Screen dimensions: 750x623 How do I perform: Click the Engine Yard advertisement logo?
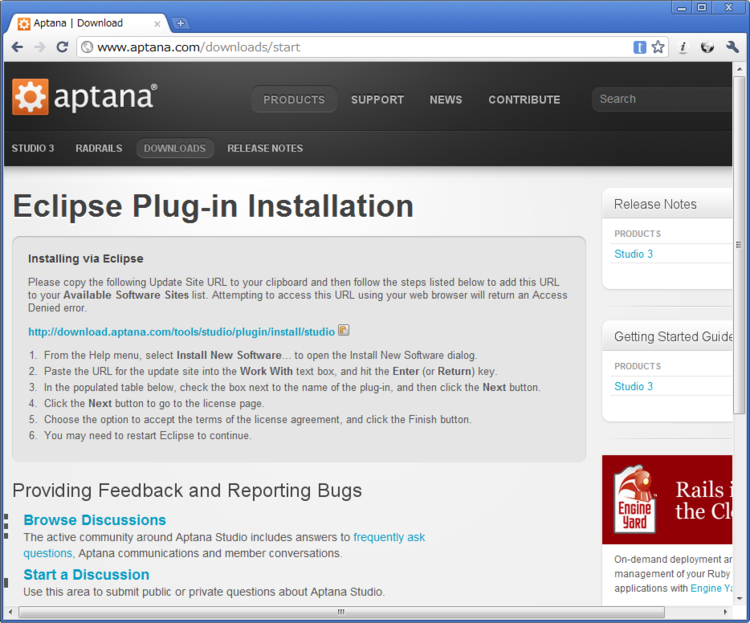tap(635, 500)
